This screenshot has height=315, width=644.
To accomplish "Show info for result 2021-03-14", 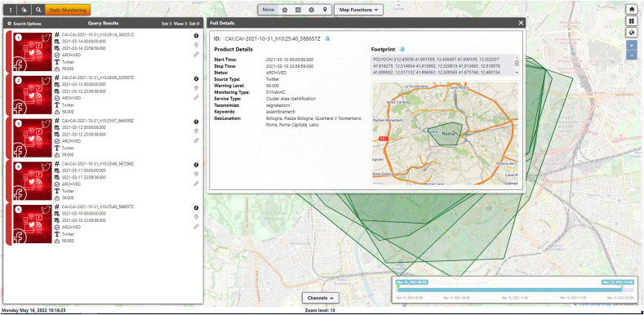I will tap(197, 35).
